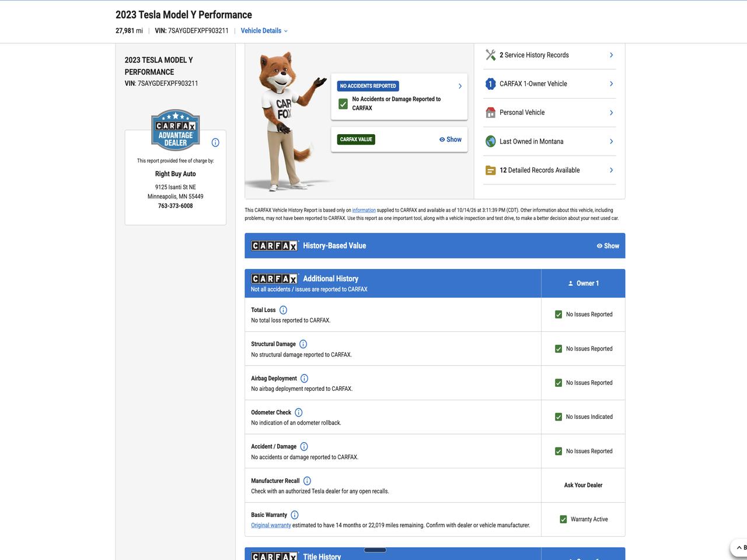
Task: Click the CARFAX VALUE green badge
Action: coord(356,139)
